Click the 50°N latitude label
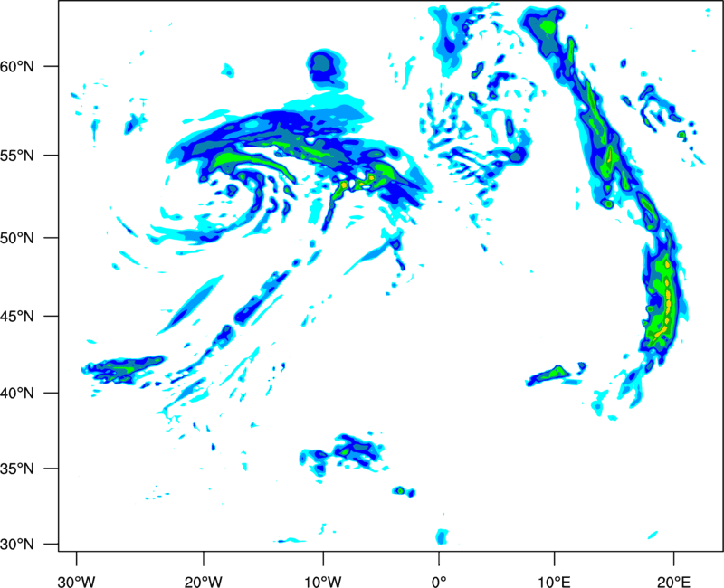This screenshot has width=724, height=588. 18,238
